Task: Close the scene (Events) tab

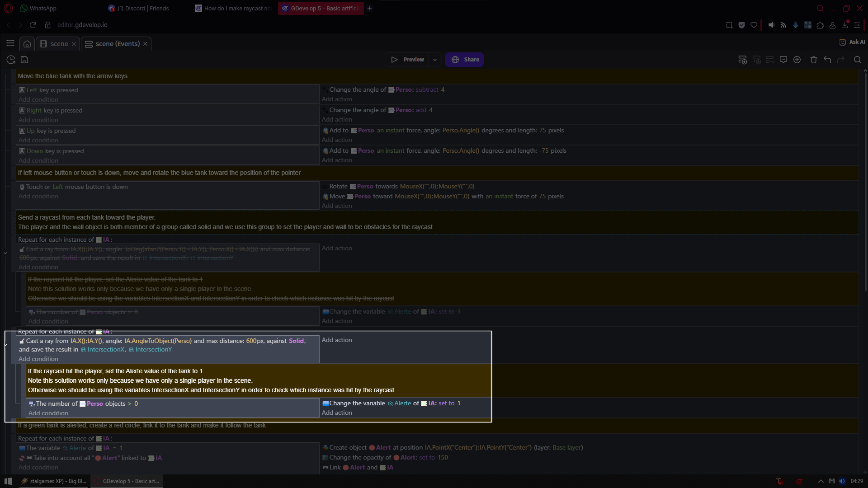Action: click(x=145, y=44)
